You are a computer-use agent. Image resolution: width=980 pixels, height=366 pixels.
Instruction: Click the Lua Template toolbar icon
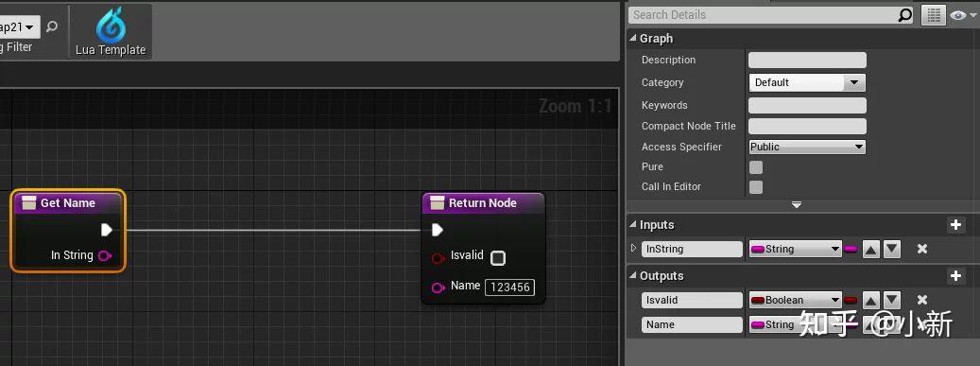point(111,32)
